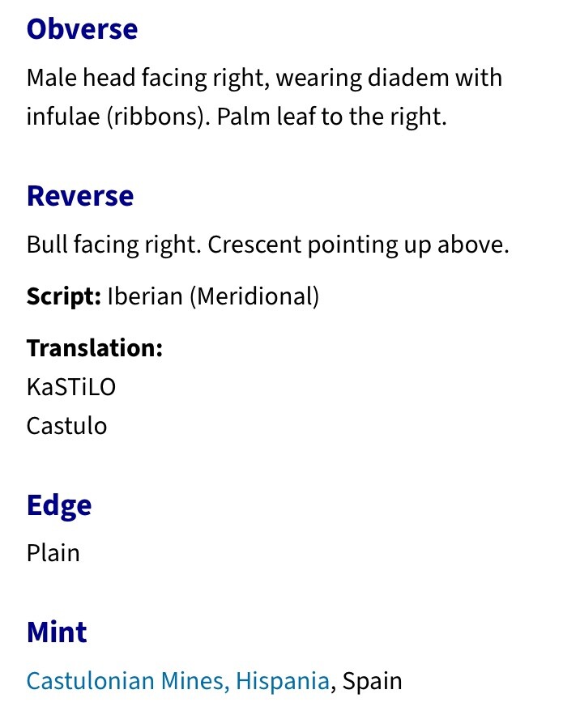Click the Obverse section heading
563x728 pixels.
click(x=82, y=29)
